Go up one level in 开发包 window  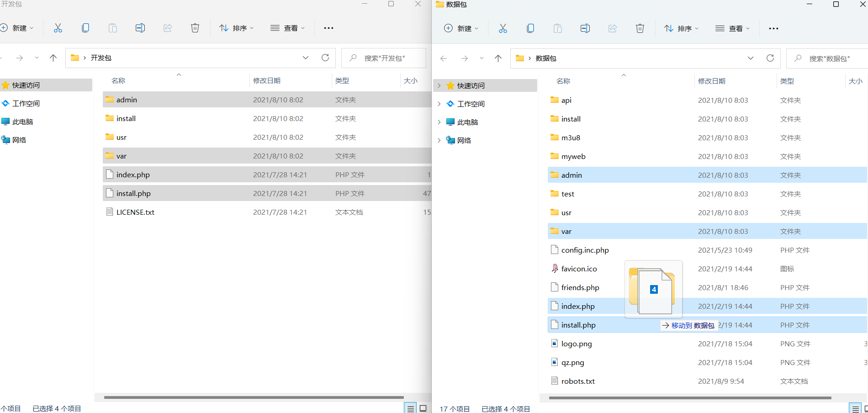53,58
